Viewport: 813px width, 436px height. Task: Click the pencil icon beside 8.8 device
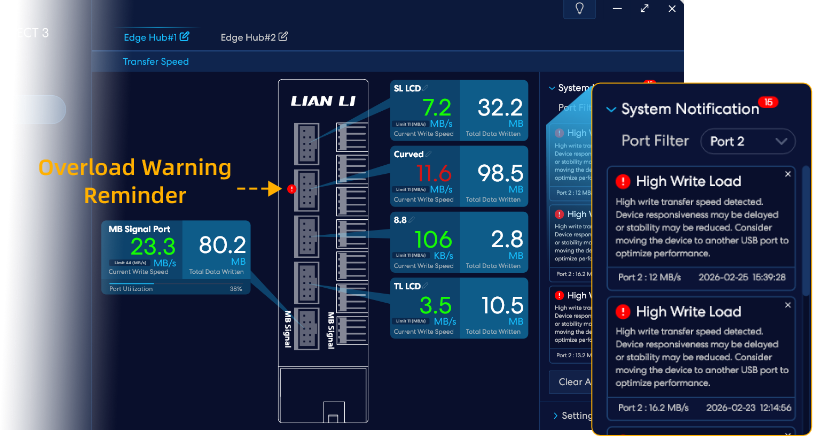pyautogui.click(x=412, y=220)
